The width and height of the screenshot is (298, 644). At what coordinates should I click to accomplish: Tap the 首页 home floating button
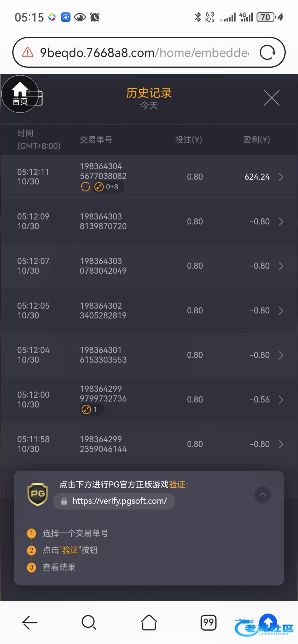(x=20, y=94)
